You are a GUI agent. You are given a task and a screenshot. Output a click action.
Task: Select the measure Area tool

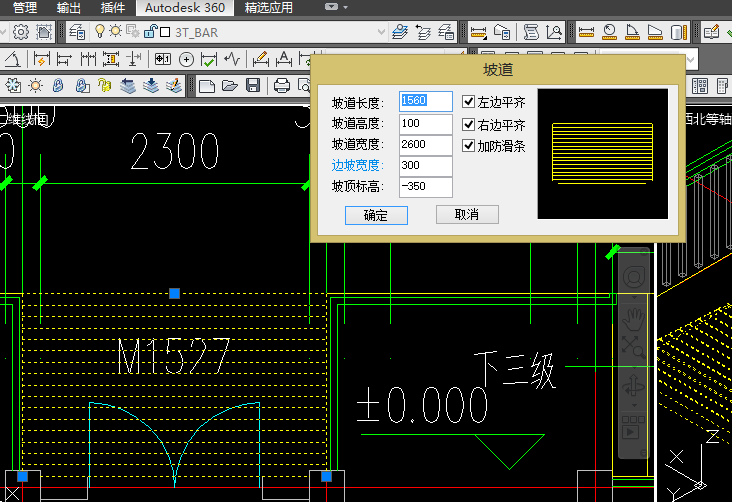click(655, 32)
